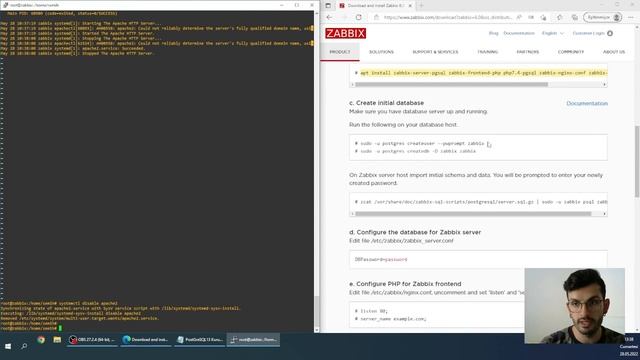Select the SUPPORT & SERVICES navigation tab
The height and width of the screenshot is (360, 640).
(x=435, y=52)
